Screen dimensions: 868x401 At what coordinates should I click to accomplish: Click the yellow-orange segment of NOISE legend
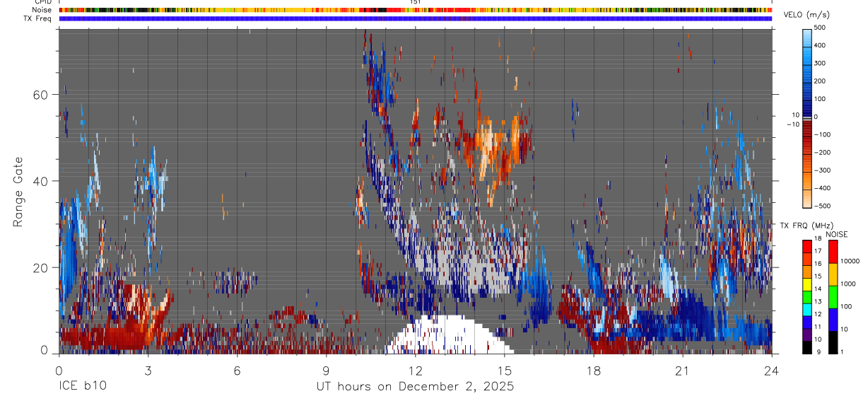pos(833,274)
